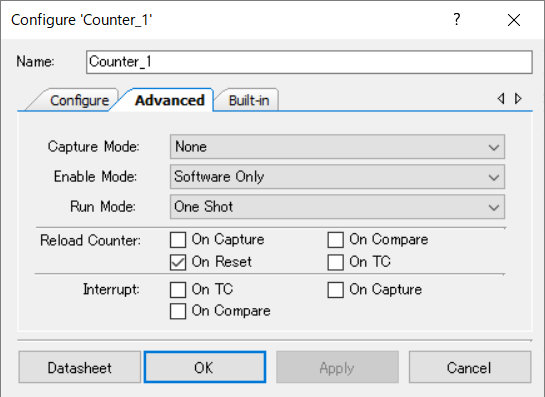Open the Built-in tab

(249, 100)
